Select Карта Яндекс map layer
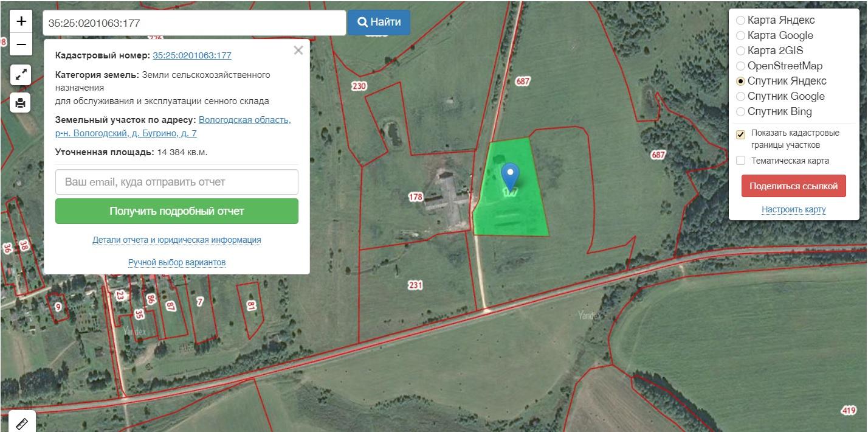 click(x=740, y=21)
